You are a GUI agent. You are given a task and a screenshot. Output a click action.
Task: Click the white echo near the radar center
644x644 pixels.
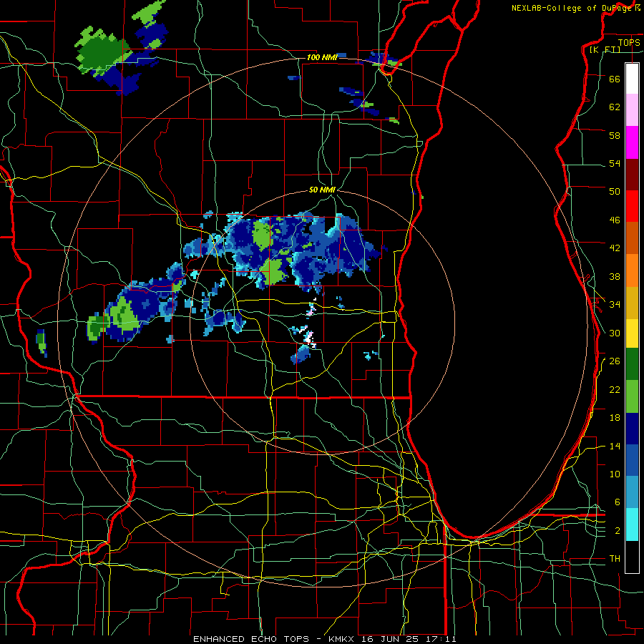309,339
